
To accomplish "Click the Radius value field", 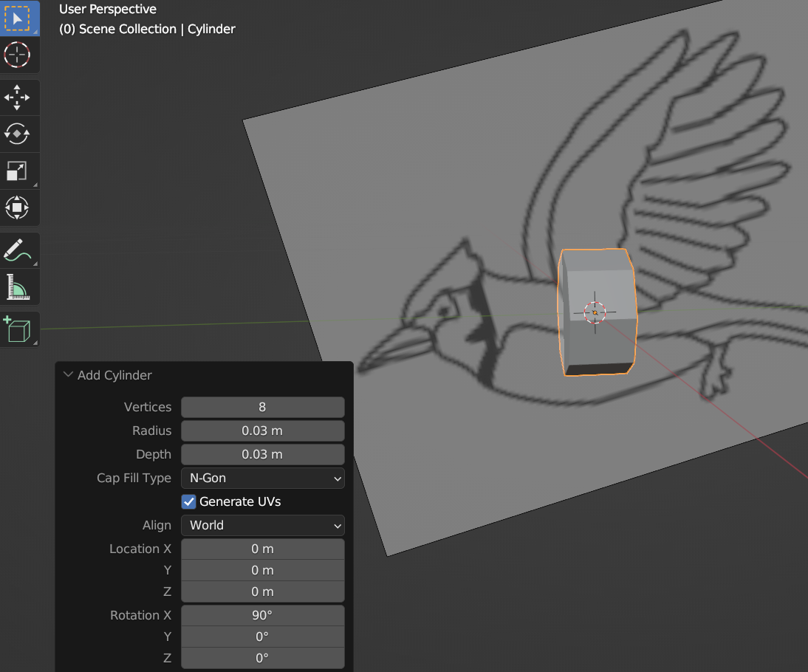I will pyautogui.click(x=262, y=431).
